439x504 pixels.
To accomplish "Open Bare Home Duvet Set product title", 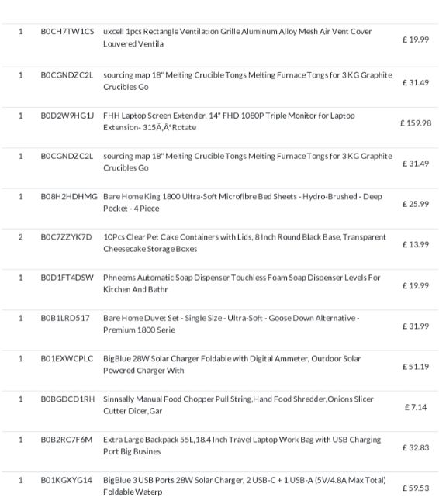I will pyautogui.click(x=231, y=324).
